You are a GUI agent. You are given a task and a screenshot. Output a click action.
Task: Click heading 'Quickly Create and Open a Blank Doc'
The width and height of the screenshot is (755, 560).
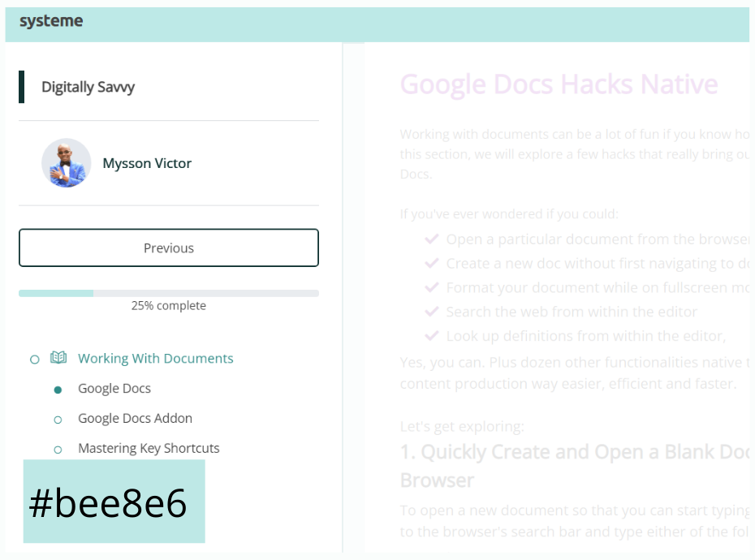585,452
